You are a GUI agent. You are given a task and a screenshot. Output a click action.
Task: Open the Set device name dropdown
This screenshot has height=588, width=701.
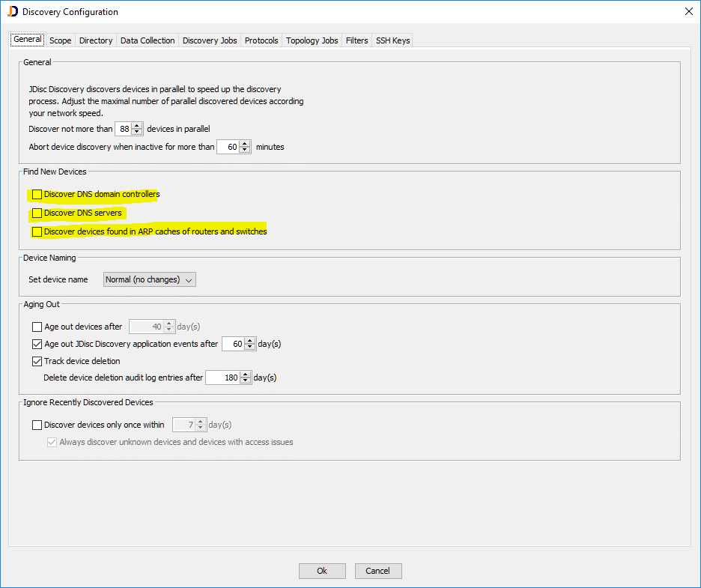(149, 279)
